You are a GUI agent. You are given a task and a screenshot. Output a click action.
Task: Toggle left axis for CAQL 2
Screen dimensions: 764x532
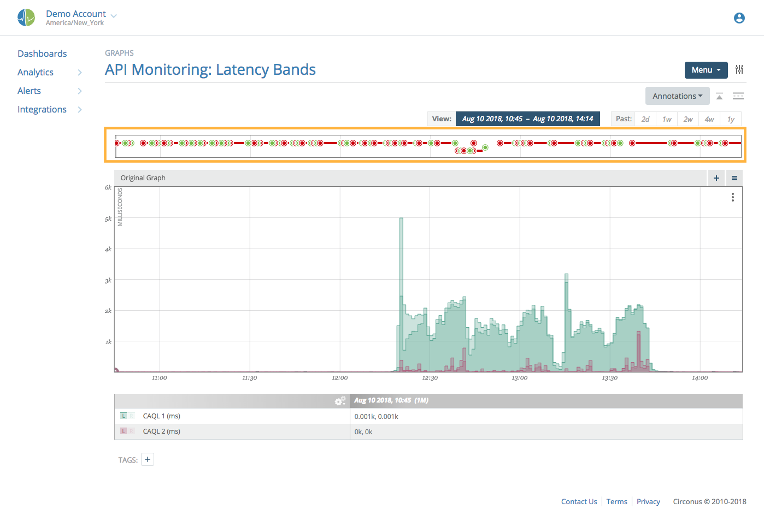point(124,431)
